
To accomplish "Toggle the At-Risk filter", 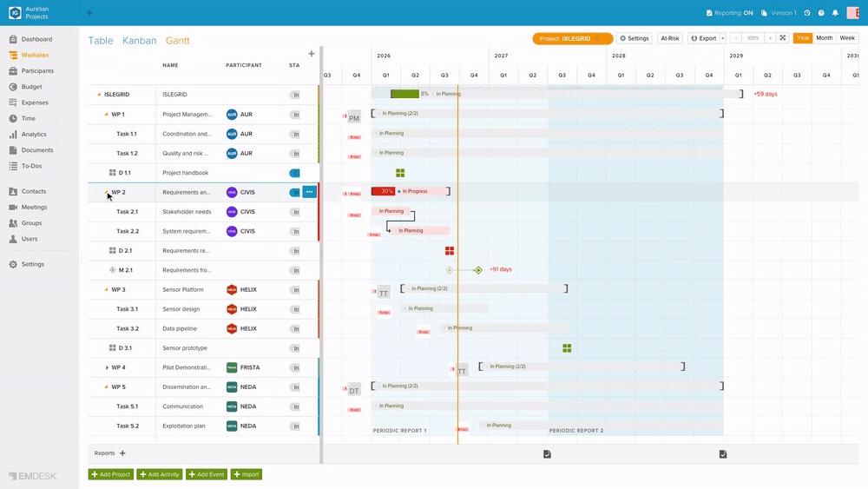I will click(x=670, y=38).
